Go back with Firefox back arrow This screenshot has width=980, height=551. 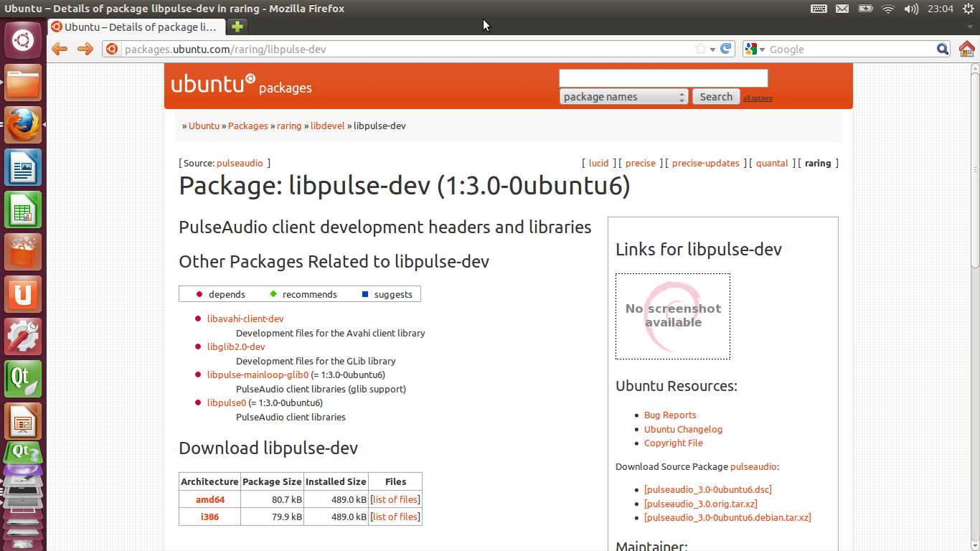point(60,49)
